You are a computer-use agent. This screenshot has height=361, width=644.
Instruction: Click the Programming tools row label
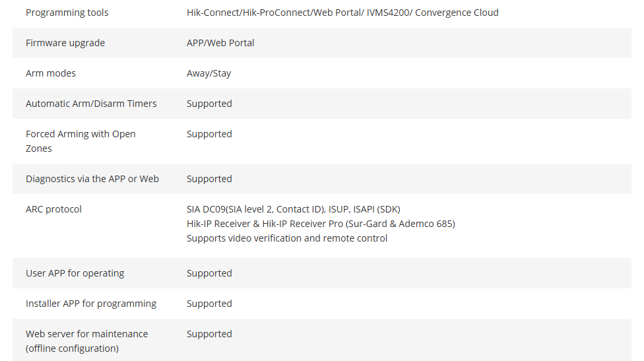pyautogui.click(x=67, y=13)
